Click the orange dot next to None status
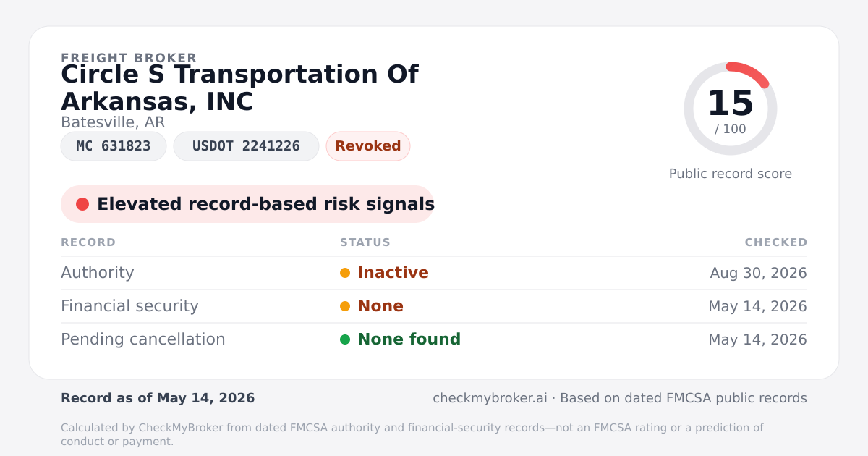 coord(345,306)
